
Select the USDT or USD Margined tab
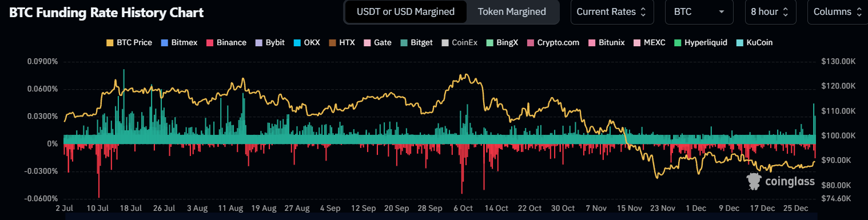(x=405, y=12)
